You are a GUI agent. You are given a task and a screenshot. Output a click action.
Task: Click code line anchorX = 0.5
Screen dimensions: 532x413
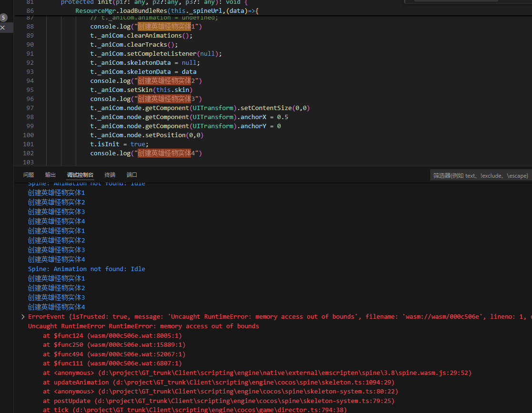click(189, 117)
